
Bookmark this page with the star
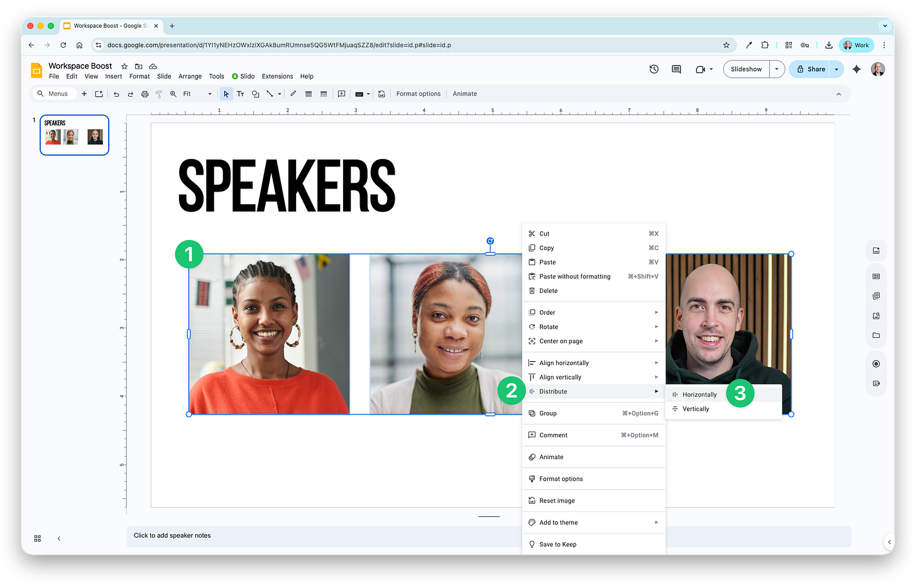point(726,45)
